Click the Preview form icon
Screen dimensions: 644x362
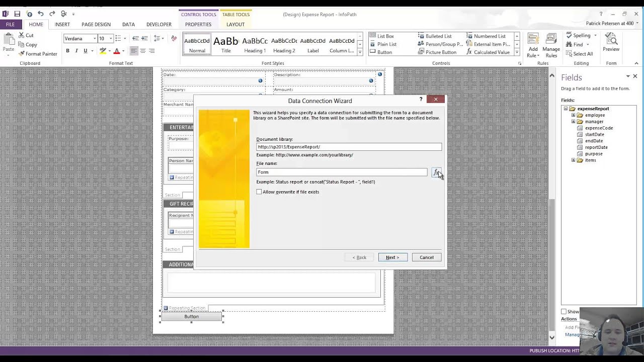611,43
